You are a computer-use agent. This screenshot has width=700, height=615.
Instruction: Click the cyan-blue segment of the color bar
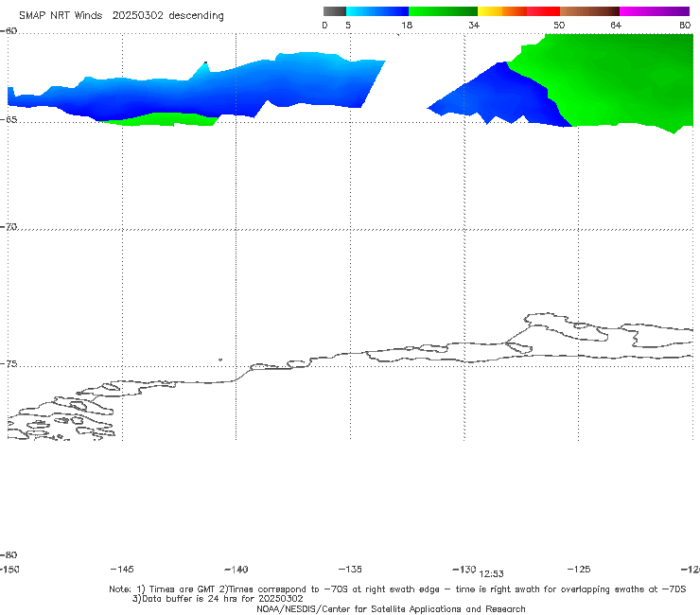tap(377, 11)
